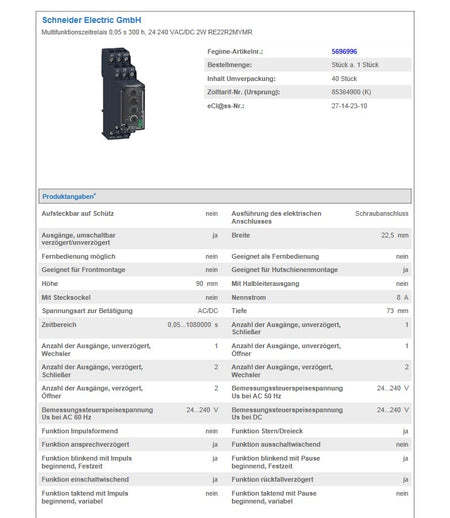Screen dimensions: 450x518
Task: Click 'Funktion blinkend mit Impuls beginnend' label
Action: click(x=87, y=462)
